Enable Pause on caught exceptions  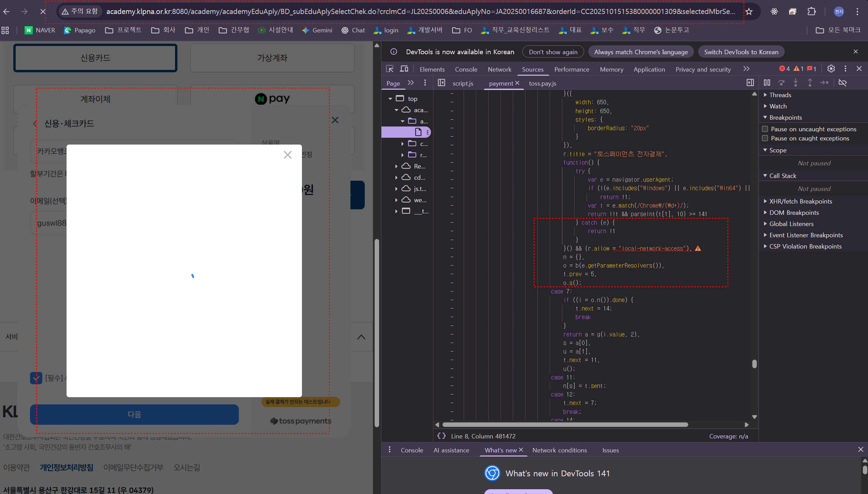(765, 138)
